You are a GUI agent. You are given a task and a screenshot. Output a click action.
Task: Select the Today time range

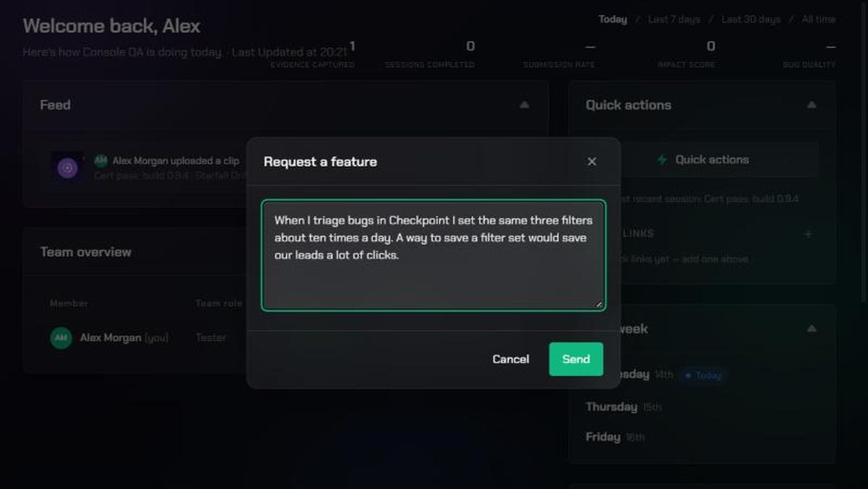click(613, 19)
